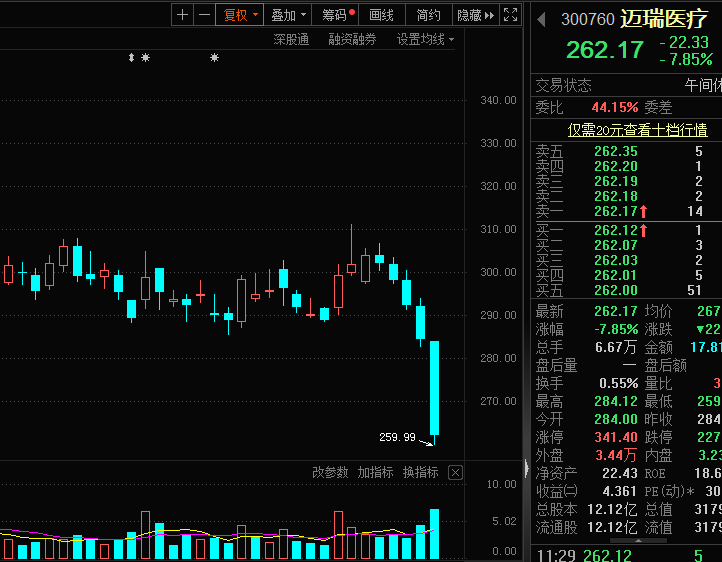Click 改参数 to edit indicator parameters
Image resolution: width=722 pixels, height=562 pixels.
[330, 472]
